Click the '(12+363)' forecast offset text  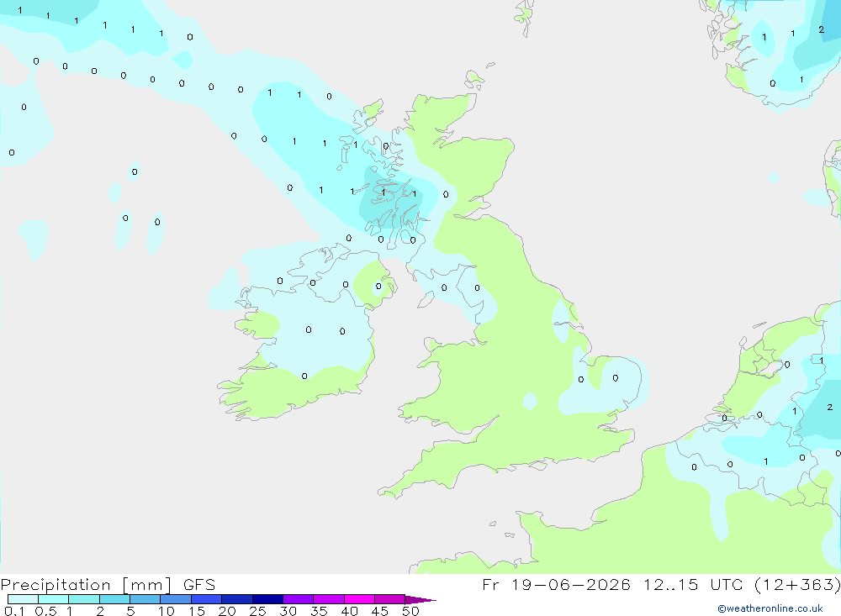[x=797, y=584]
